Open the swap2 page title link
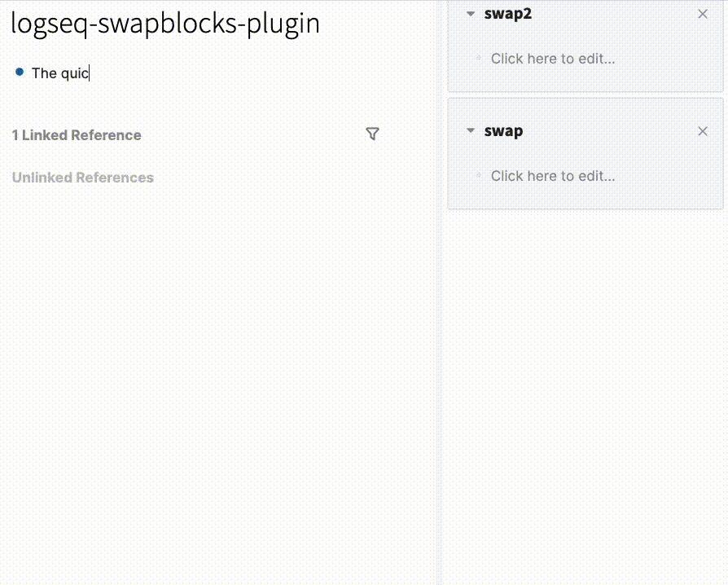 click(x=508, y=14)
